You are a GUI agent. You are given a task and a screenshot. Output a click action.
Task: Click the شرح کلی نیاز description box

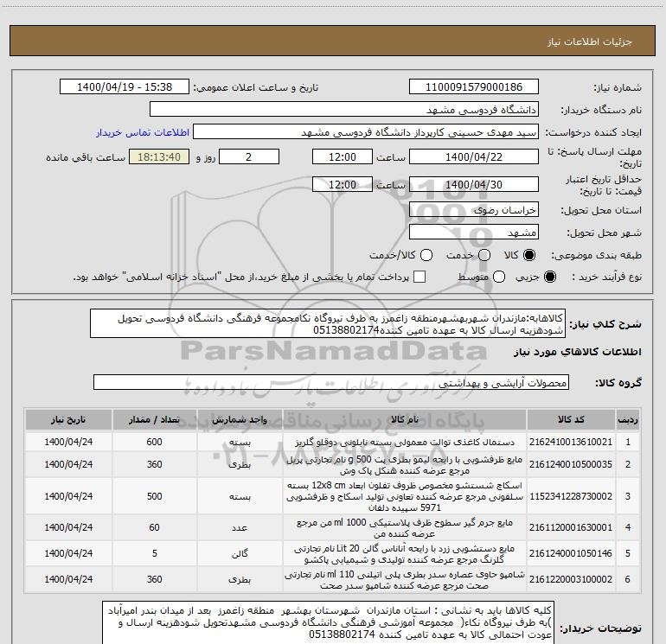[x=328, y=323]
